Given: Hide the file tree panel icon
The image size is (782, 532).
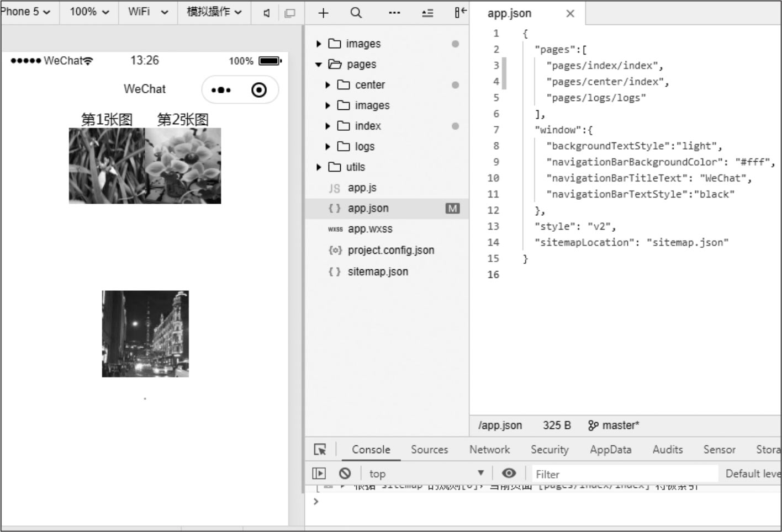Looking at the screenshot, I should click(x=461, y=12).
